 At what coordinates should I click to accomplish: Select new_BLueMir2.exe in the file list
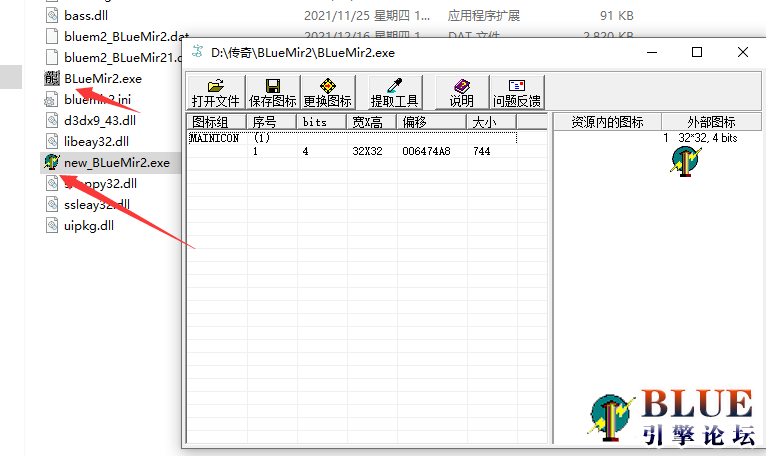pyautogui.click(x=117, y=163)
